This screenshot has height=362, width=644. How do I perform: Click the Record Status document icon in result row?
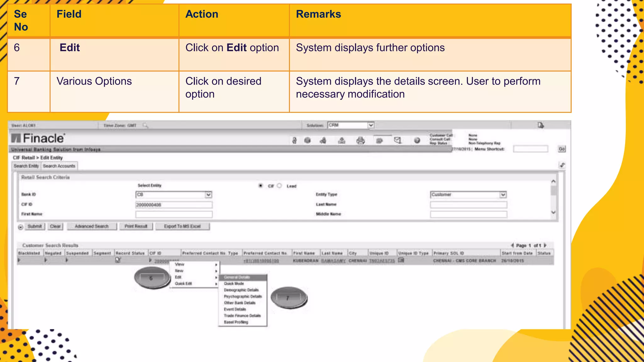(118, 260)
